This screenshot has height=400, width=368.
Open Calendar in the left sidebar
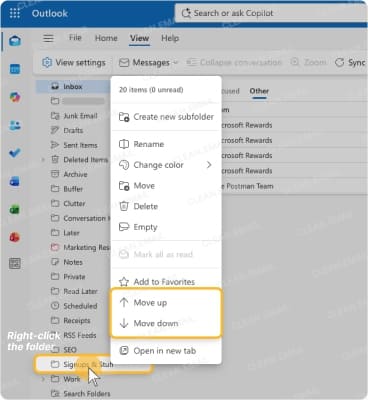(x=15, y=69)
